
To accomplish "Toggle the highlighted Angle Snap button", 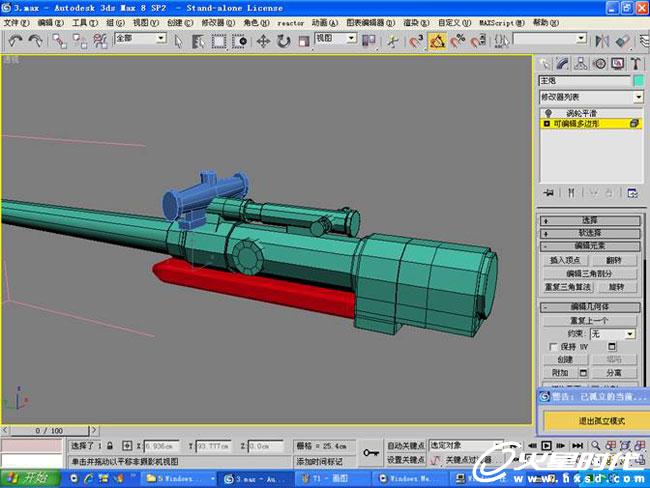I will tap(437, 41).
